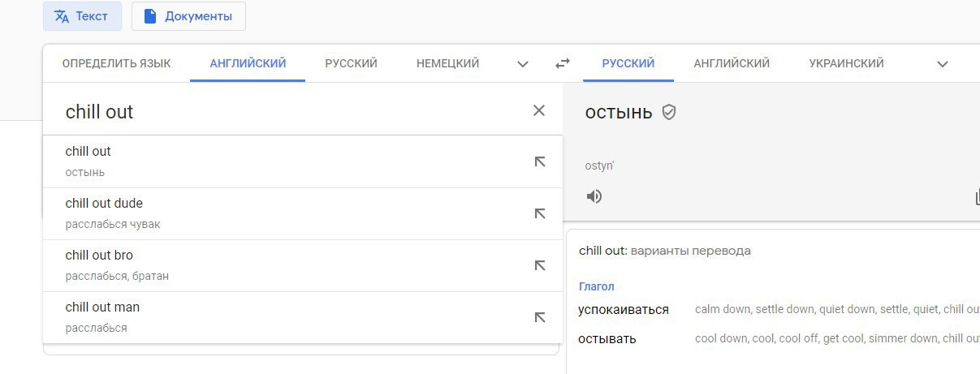Fill in suggestion arrow for 'chill out dude'

click(539, 213)
